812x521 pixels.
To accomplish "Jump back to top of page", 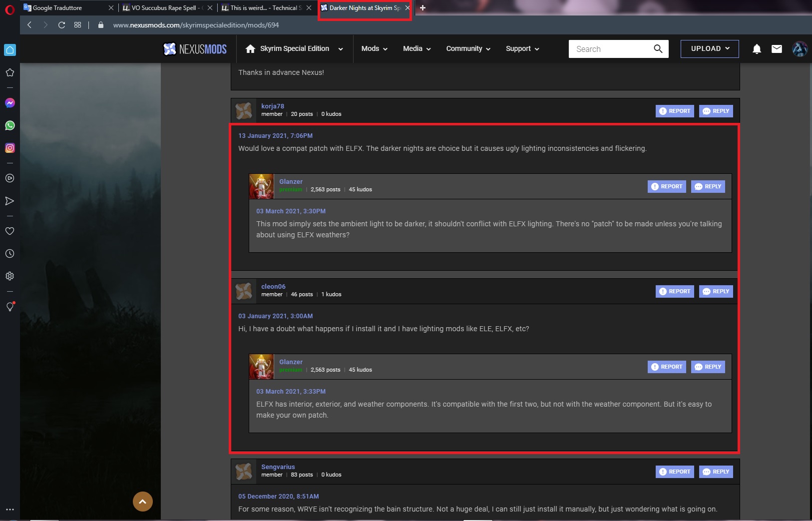I will (x=143, y=502).
